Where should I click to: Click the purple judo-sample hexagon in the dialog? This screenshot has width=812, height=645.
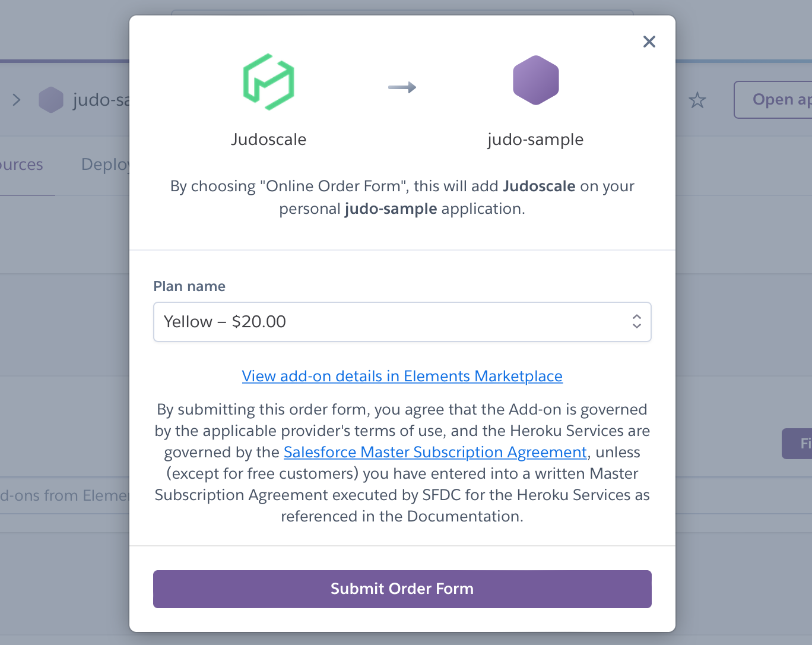pos(535,80)
